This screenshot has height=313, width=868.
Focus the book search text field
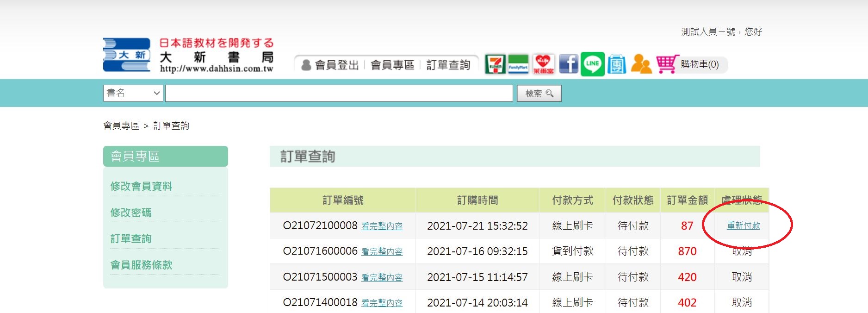click(x=339, y=93)
